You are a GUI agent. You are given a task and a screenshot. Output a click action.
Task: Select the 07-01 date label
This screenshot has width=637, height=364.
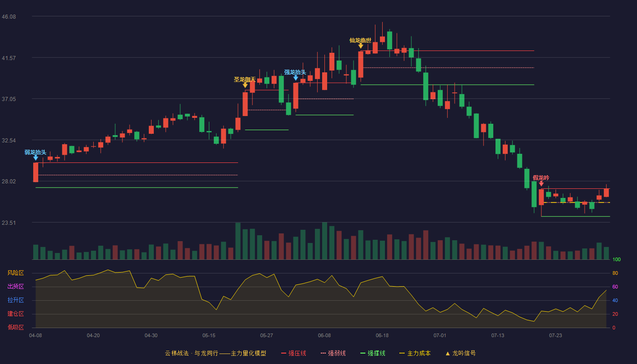pyautogui.click(x=440, y=335)
